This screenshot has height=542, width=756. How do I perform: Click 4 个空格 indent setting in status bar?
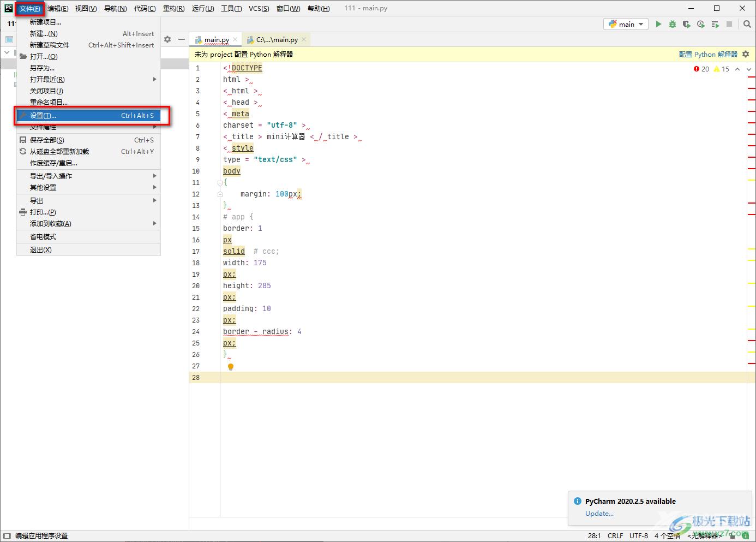tap(667, 536)
